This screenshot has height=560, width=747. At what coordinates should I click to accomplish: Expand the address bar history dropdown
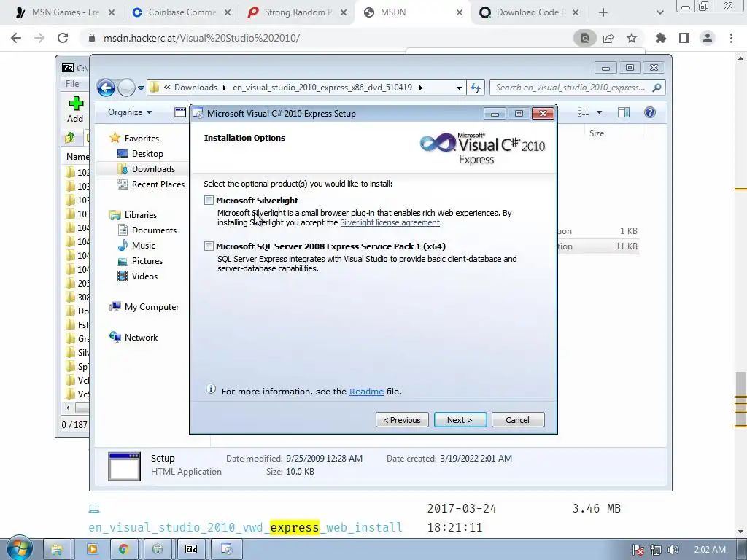[x=459, y=87]
